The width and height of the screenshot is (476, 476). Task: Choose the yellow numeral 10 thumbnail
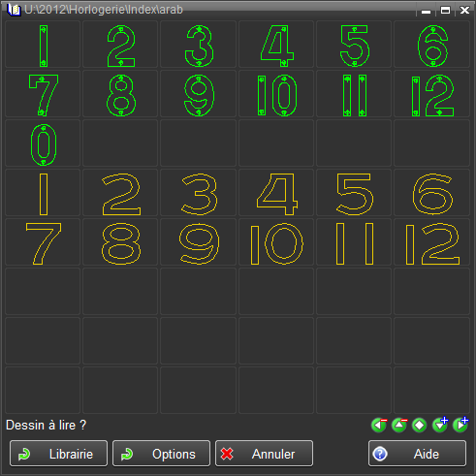[x=276, y=242]
